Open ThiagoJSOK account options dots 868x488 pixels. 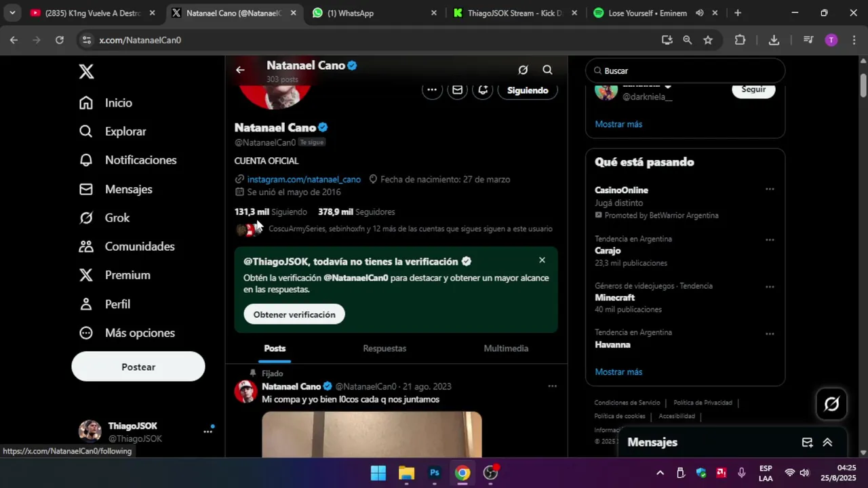click(x=208, y=431)
